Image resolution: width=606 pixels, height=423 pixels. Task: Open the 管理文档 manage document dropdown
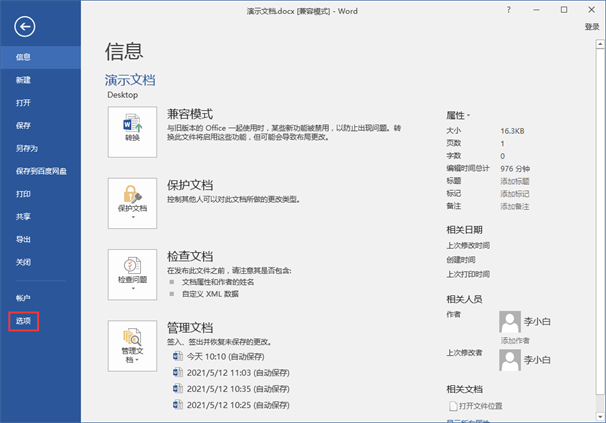coord(132,345)
